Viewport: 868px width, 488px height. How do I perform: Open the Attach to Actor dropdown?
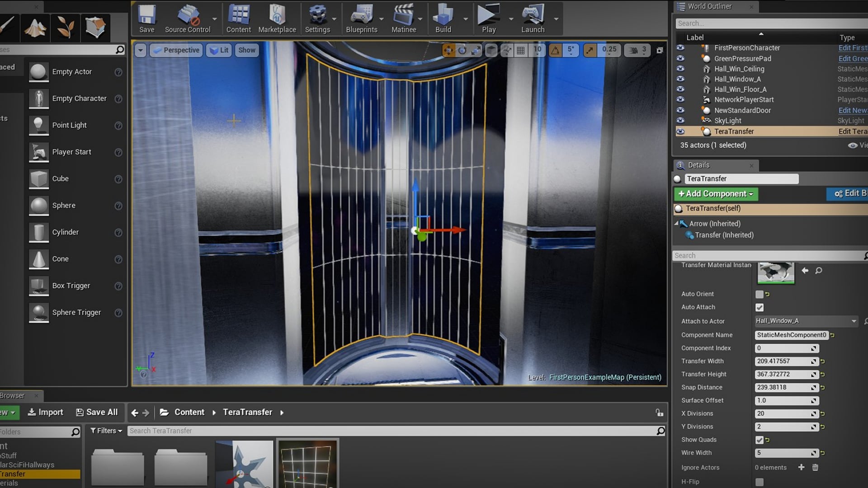(x=806, y=321)
